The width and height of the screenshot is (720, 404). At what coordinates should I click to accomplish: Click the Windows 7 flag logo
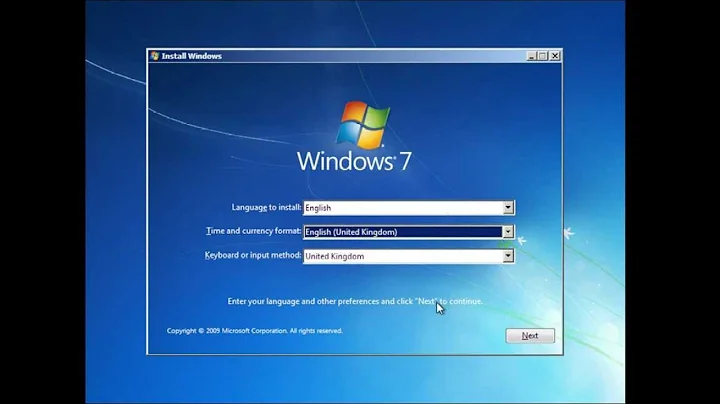pos(363,125)
